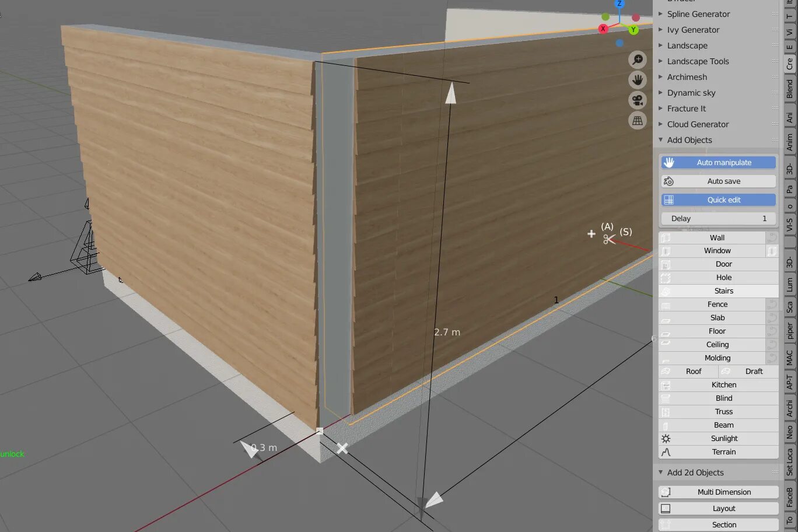Click the small icon right of Window
The image size is (798, 532).
coord(772,251)
